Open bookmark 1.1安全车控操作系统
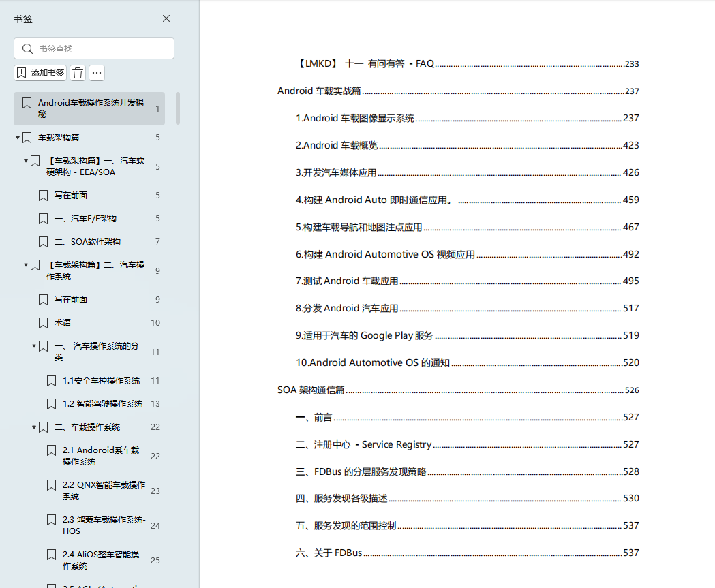 point(102,381)
